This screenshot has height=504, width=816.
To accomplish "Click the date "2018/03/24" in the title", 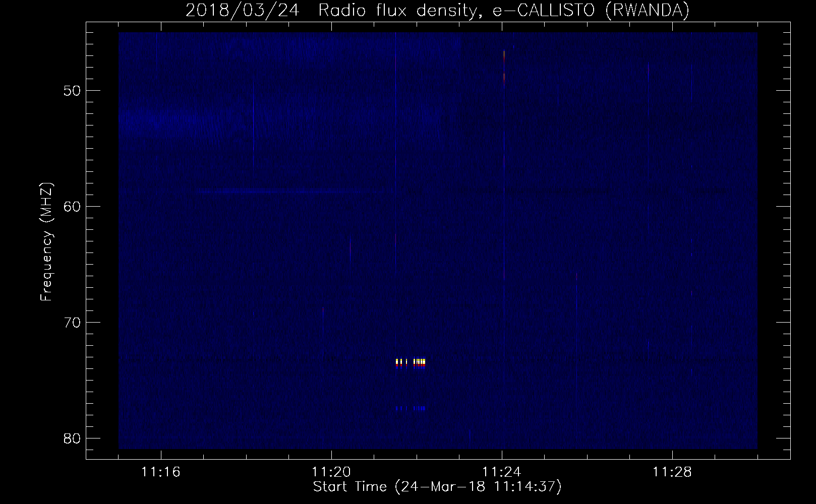I will [244, 11].
